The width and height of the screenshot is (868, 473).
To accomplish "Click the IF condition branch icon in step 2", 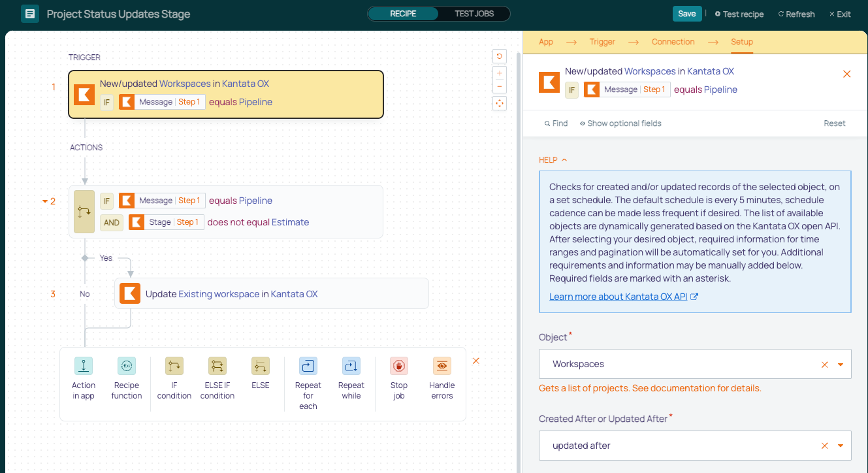I will pyautogui.click(x=84, y=212).
